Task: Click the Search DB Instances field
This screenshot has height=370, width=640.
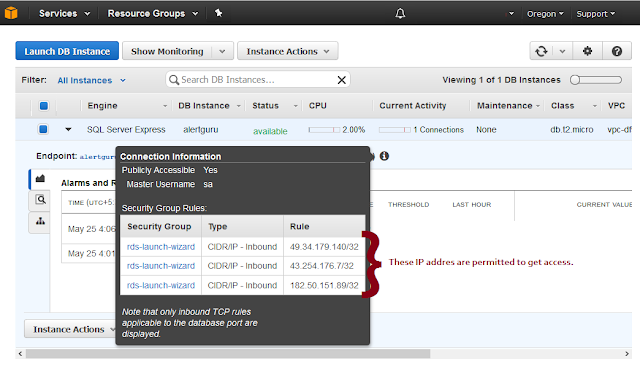Action: pyautogui.click(x=257, y=80)
